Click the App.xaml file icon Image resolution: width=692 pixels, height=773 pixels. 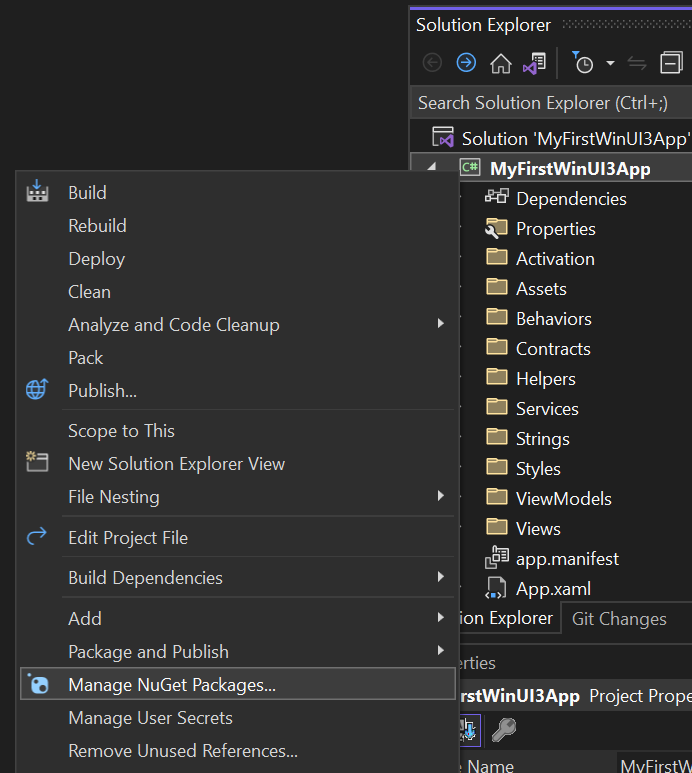496,588
